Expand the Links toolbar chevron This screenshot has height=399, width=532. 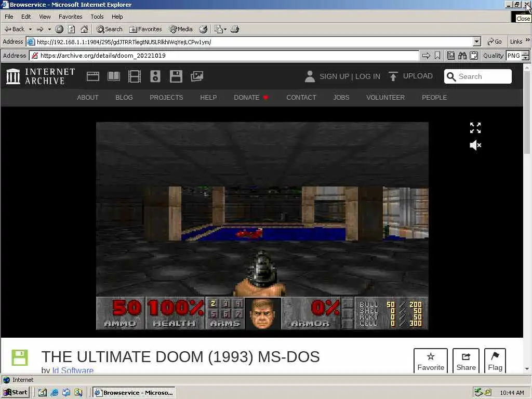pos(528,41)
